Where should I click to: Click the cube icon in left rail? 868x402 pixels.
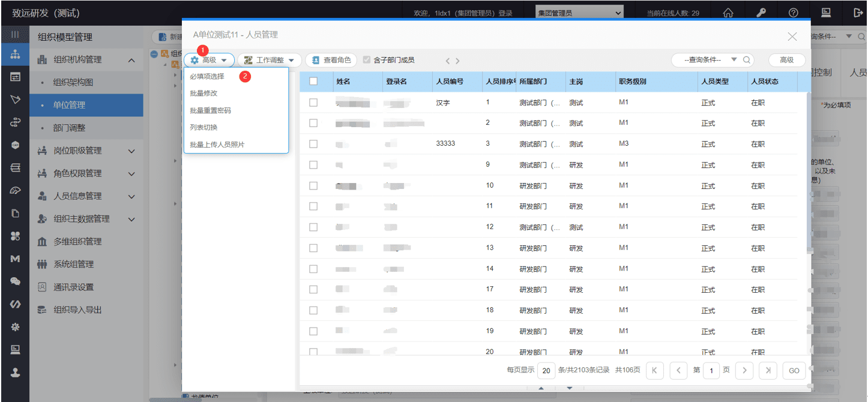[x=15, y=145]
